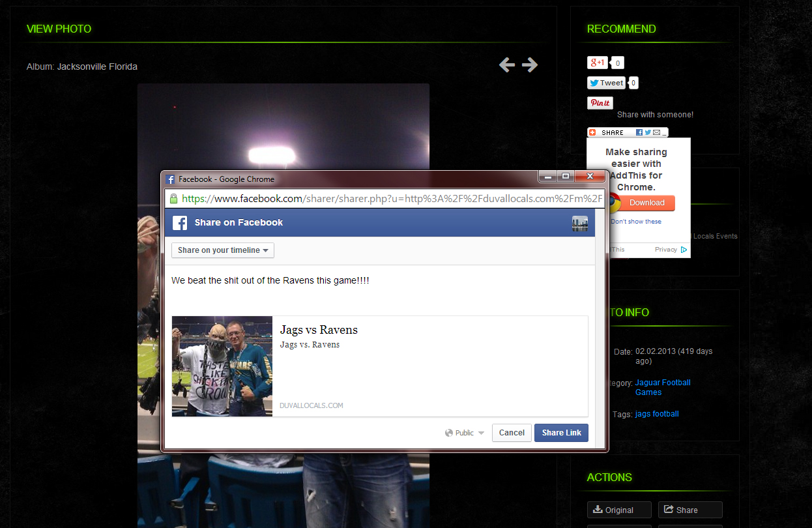Click the Jags vs Ravens preview thumbnail

pyautogui.click(x=222, y=366)
